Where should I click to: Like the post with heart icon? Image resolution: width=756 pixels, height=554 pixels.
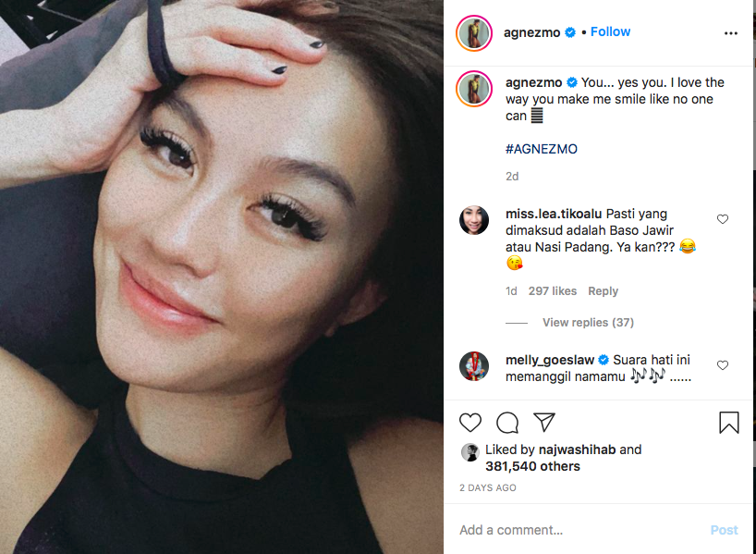pos(470,423)
